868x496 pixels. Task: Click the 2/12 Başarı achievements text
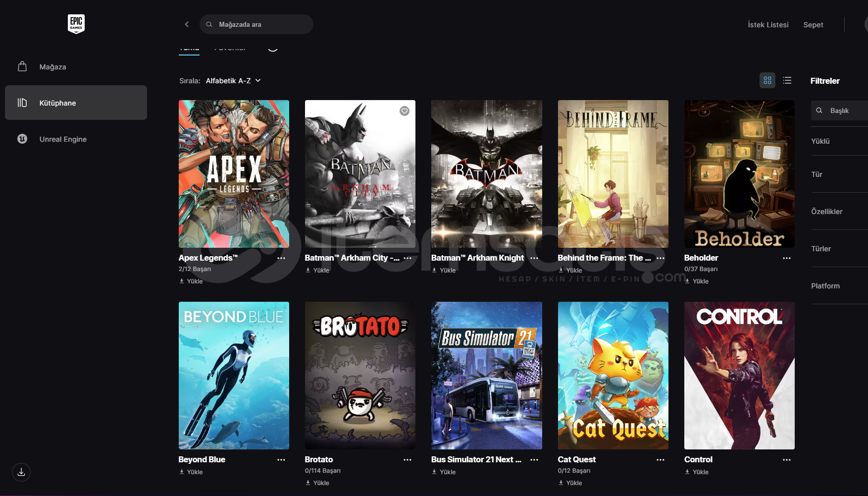click(x=195, y=269)
